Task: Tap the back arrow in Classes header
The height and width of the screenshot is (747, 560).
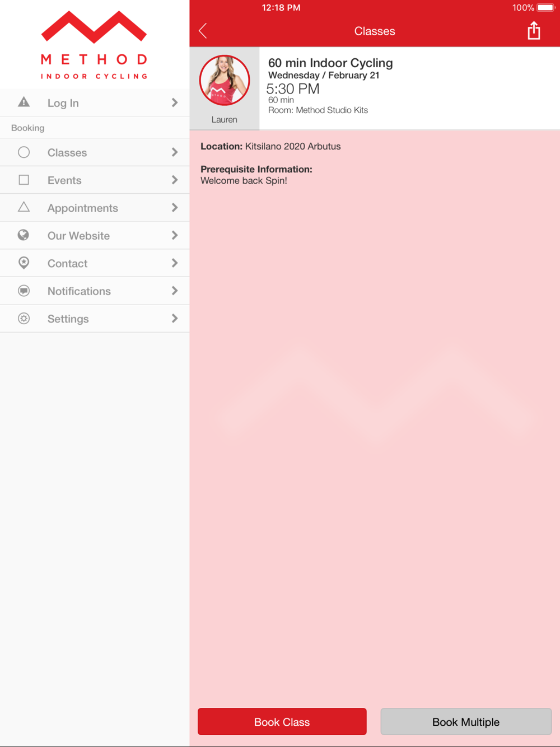Action: click(x=203, y=31)
